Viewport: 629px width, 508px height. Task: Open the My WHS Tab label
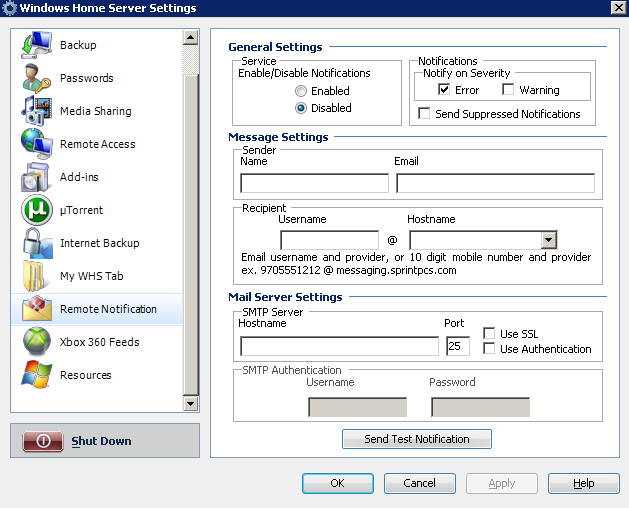[91, 276]
